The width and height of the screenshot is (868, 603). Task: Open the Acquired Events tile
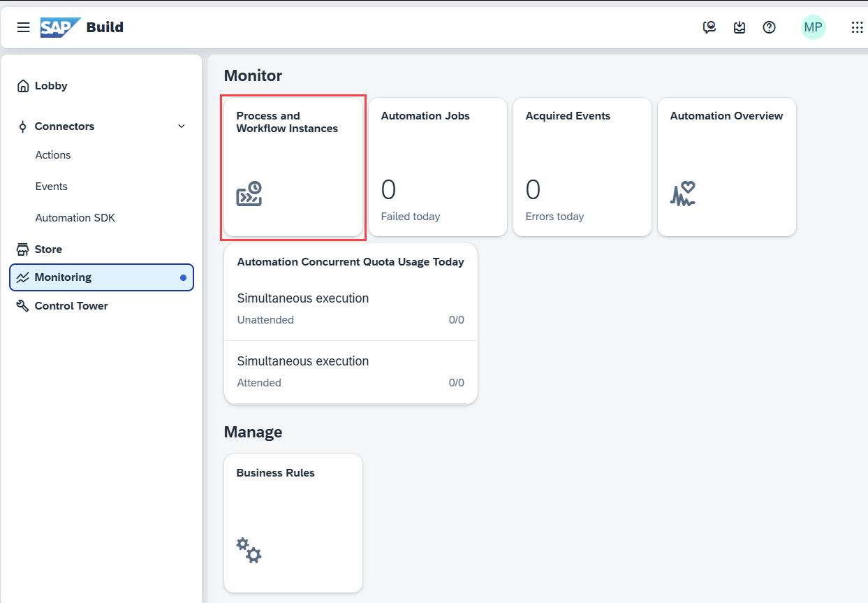[582, 167]
